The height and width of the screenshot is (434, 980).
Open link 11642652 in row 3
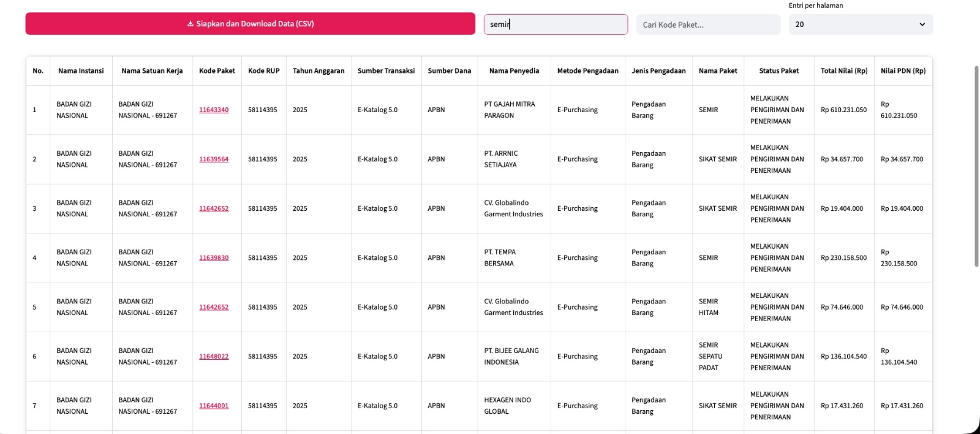click(214, 208)
